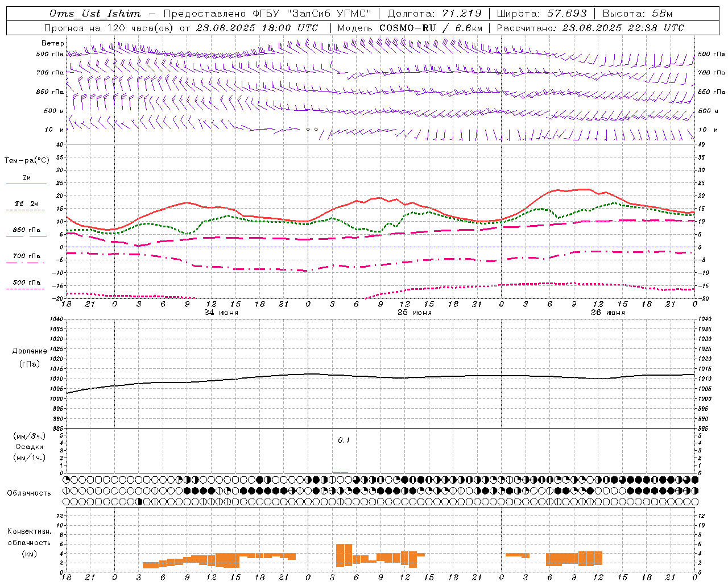Select the Тем-ра(°C) axis title
The image size is (728, 582).
point(27,161)
